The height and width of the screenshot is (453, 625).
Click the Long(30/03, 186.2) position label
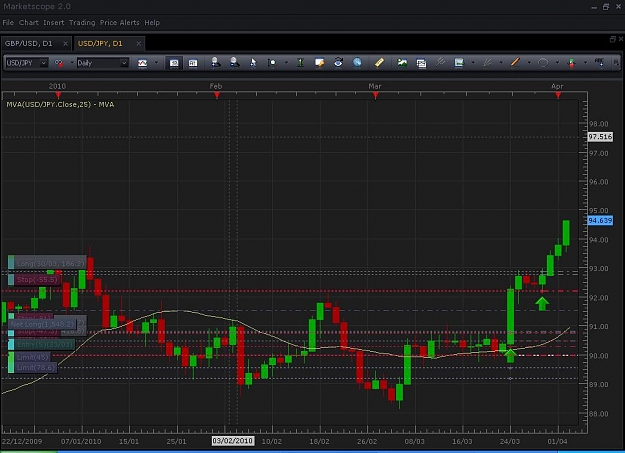[47, 264]
